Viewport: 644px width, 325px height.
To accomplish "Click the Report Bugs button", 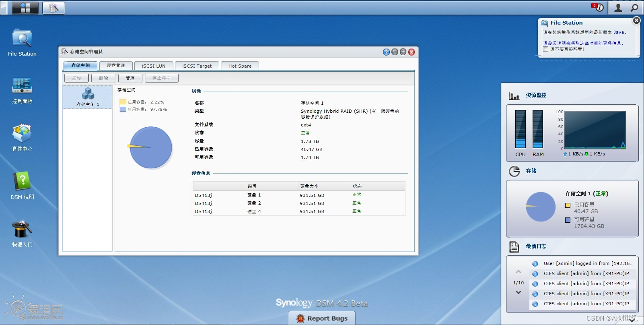I will pyautogui.click(x=322, y=318).
